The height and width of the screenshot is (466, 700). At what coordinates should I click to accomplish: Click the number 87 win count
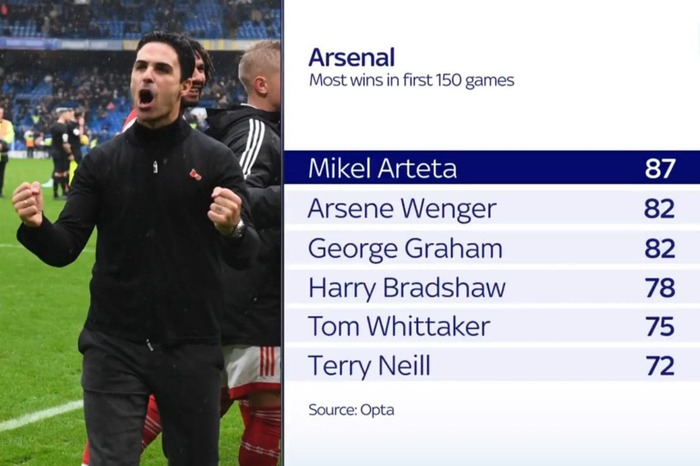coord(659,168)
